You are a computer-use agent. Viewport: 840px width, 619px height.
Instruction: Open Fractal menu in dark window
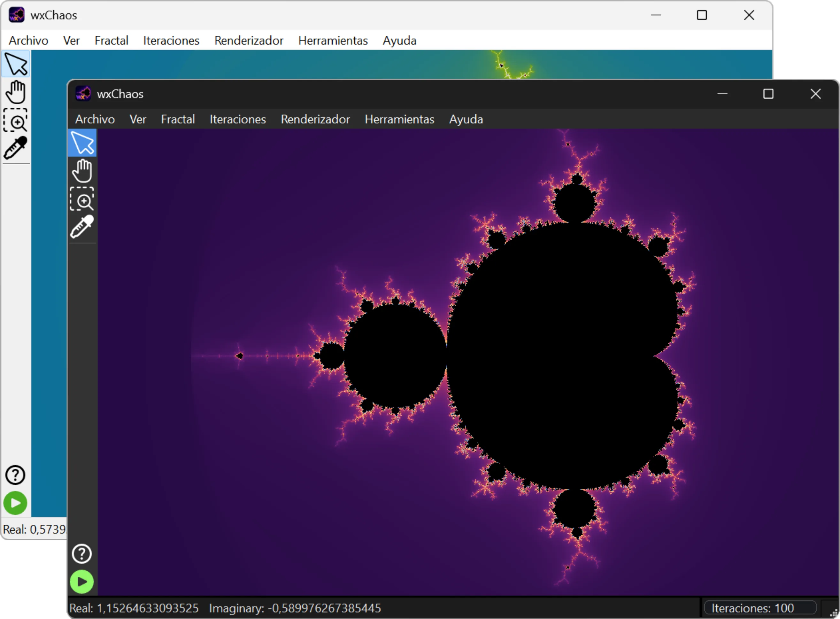tap(178, 119)
